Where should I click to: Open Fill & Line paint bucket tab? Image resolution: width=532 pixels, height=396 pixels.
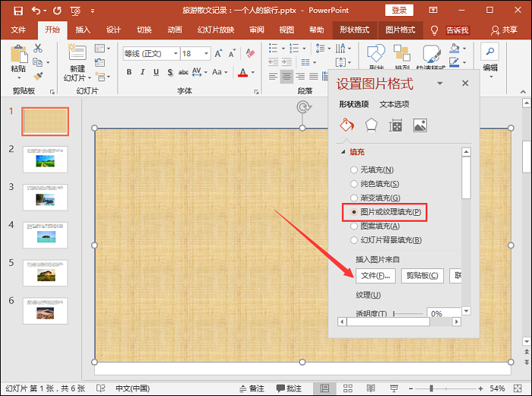[347, 125]
